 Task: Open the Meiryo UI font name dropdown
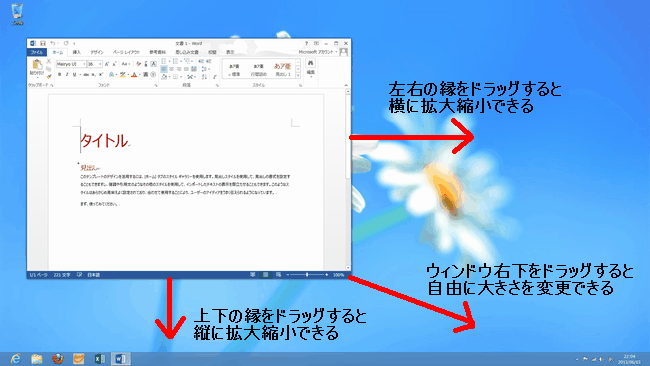pos(71,64)
